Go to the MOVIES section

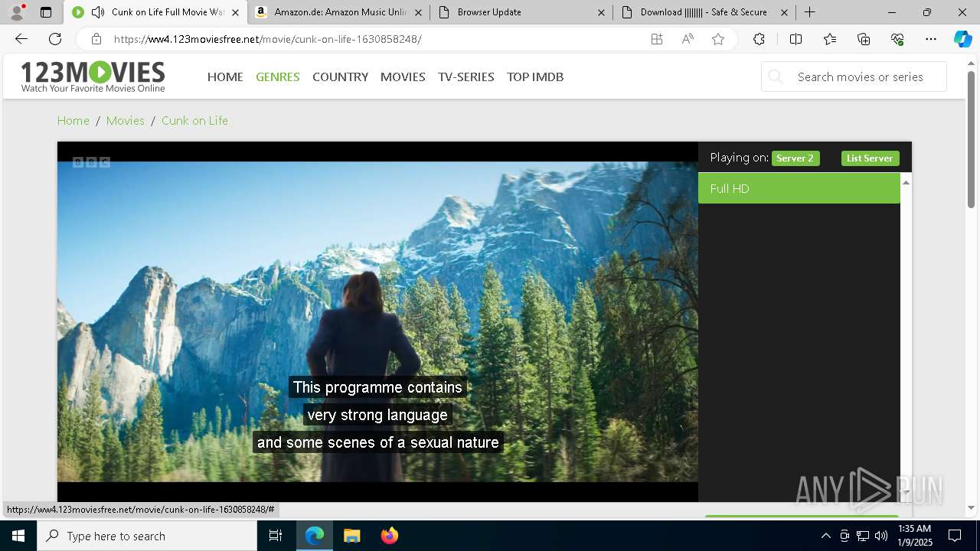403,77
